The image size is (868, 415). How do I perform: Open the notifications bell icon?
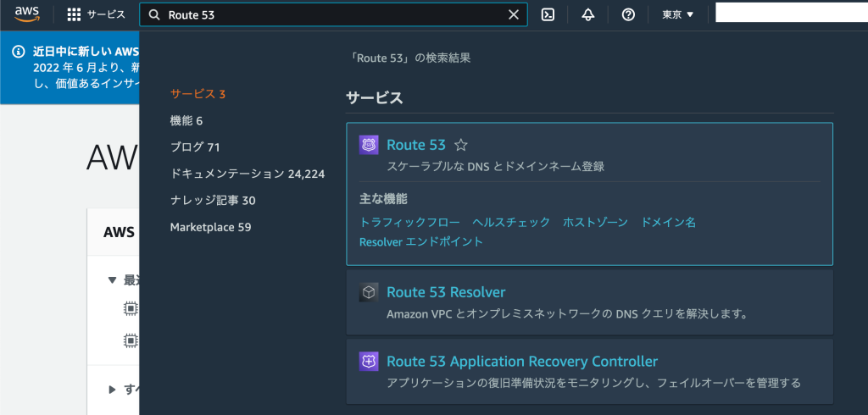(x=588, y=15)
